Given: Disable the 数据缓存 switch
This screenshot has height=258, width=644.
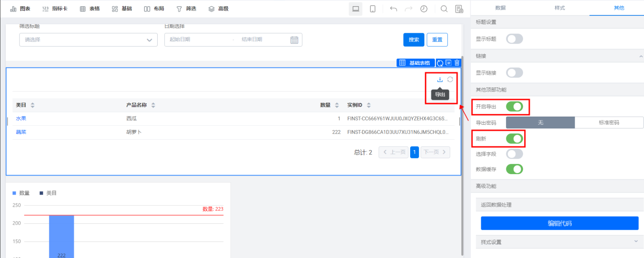Looking at the screenshot, I should point(514,169).
